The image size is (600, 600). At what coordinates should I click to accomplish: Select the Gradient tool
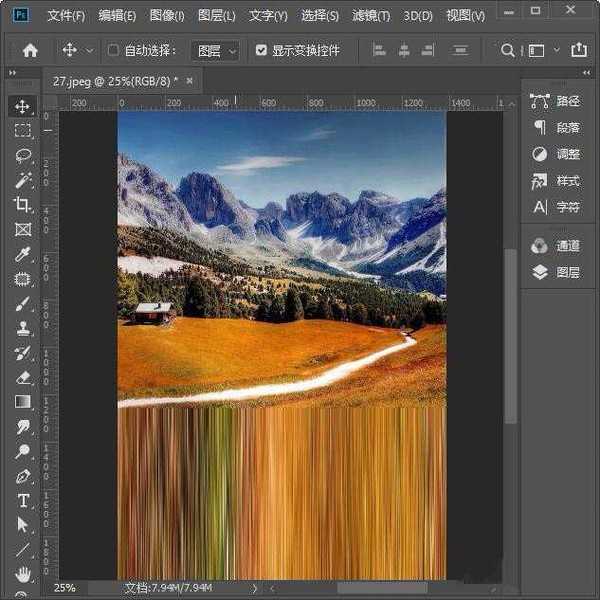(22, 402)
